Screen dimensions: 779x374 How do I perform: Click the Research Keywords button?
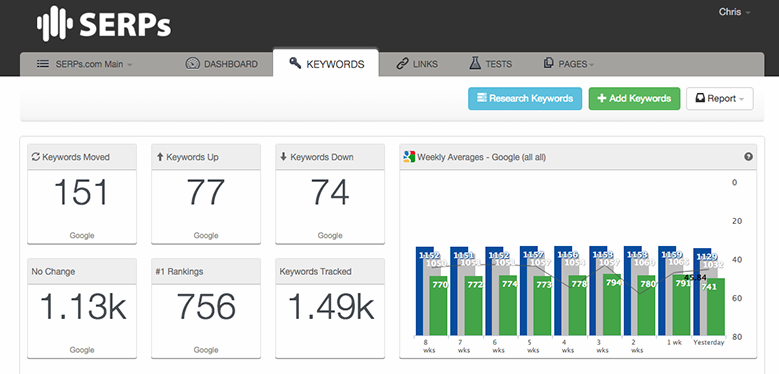click(x=525, y=98)
